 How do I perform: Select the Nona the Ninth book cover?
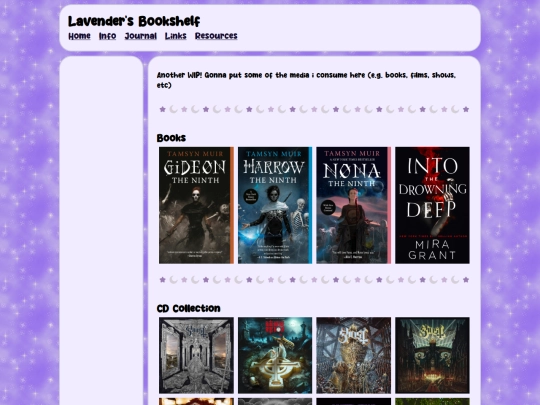354,205
